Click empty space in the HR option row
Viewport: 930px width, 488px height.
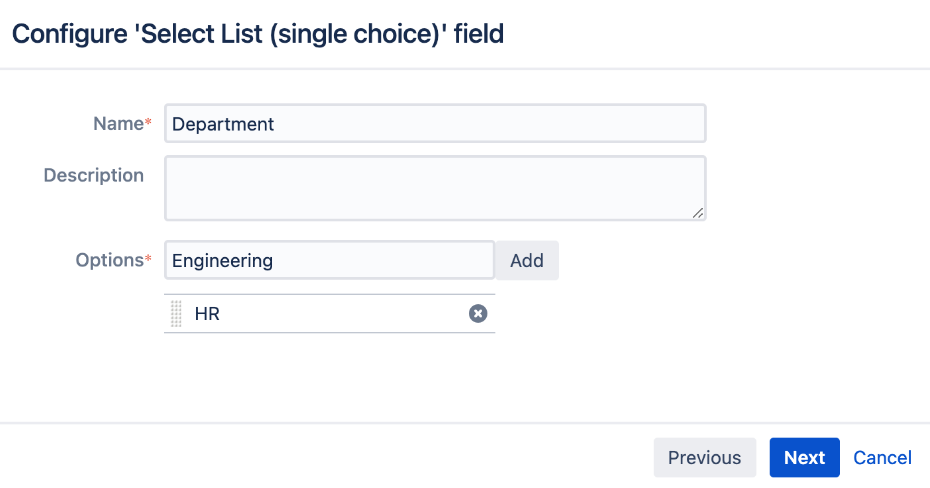(344, 313)
